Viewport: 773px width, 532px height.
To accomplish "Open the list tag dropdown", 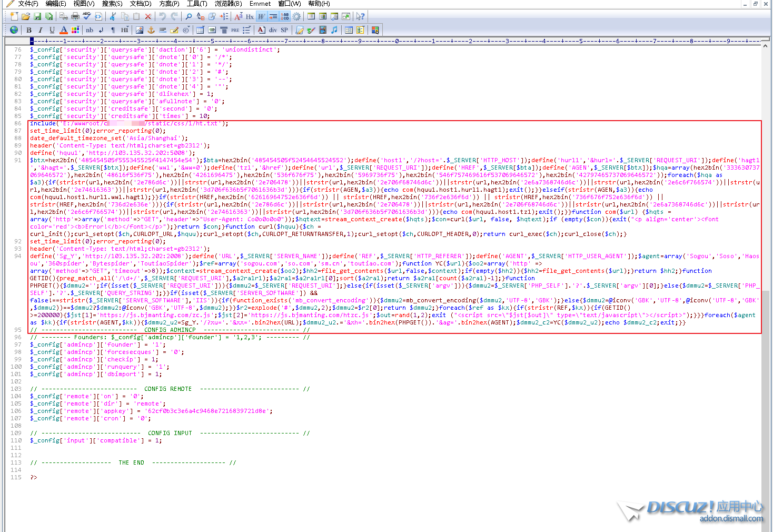I will click(246, 30).
